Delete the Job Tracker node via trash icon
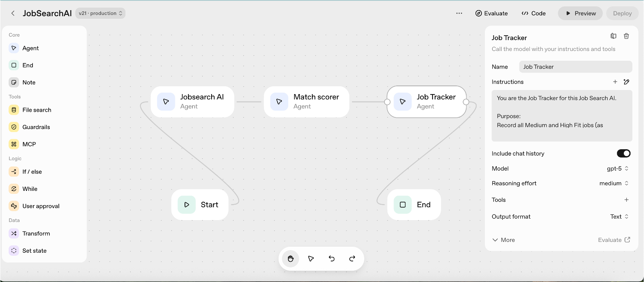The image size is (644, 282). coord(626,36)
